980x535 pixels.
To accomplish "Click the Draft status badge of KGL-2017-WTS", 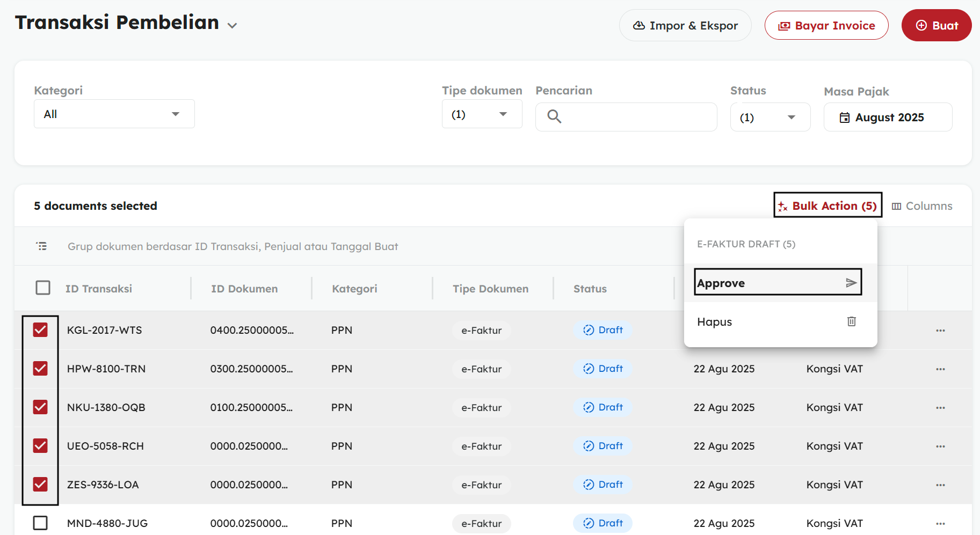I will [603, 330].
